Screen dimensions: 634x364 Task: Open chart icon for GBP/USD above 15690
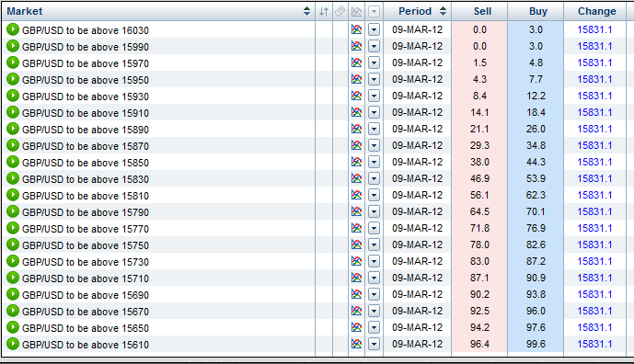tap(357, 294)
